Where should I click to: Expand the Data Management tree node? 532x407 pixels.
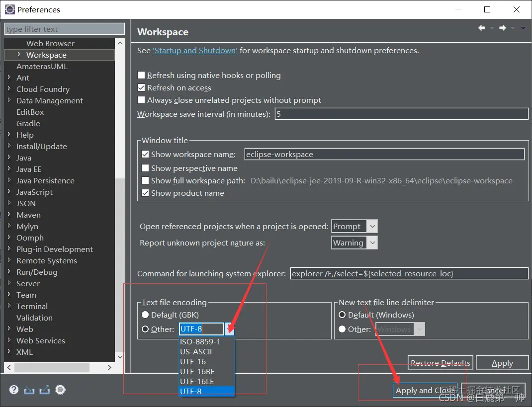pos(9,100)
